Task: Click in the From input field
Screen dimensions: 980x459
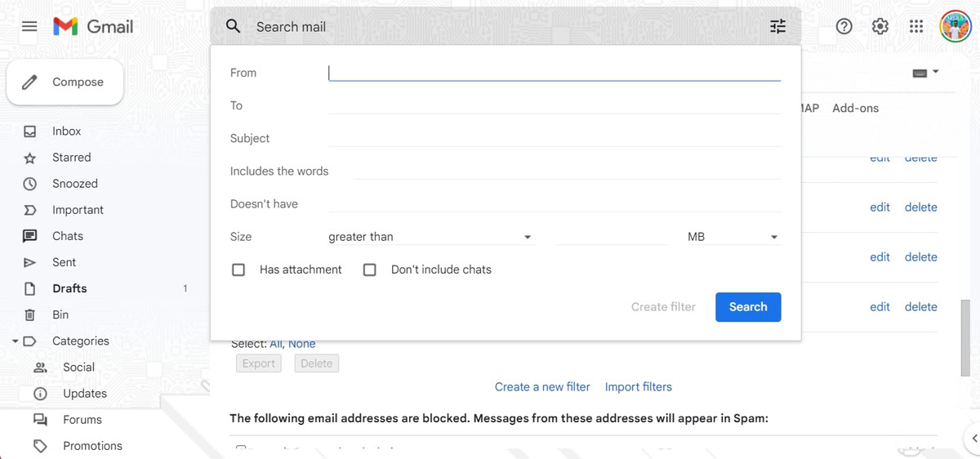Action: click(554, 73)
